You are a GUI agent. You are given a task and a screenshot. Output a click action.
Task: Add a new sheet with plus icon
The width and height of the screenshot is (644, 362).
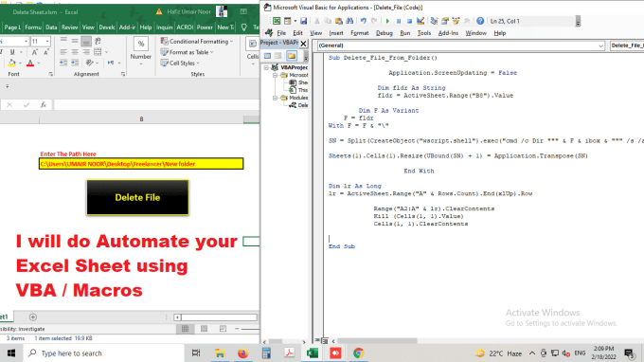[33, 317]
